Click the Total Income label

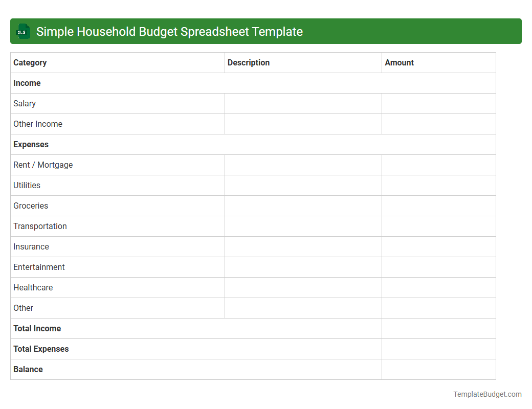(x=37, y=328)
